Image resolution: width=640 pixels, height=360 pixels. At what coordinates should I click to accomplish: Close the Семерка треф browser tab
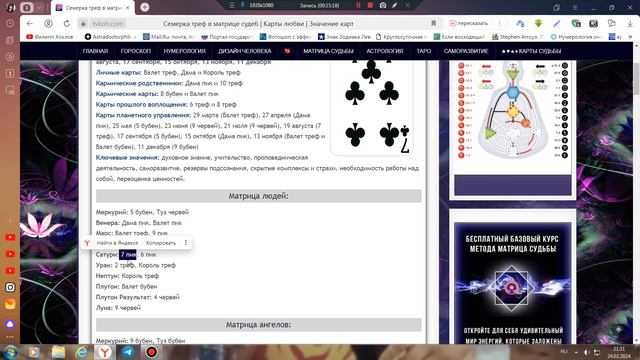coord(128,7)
